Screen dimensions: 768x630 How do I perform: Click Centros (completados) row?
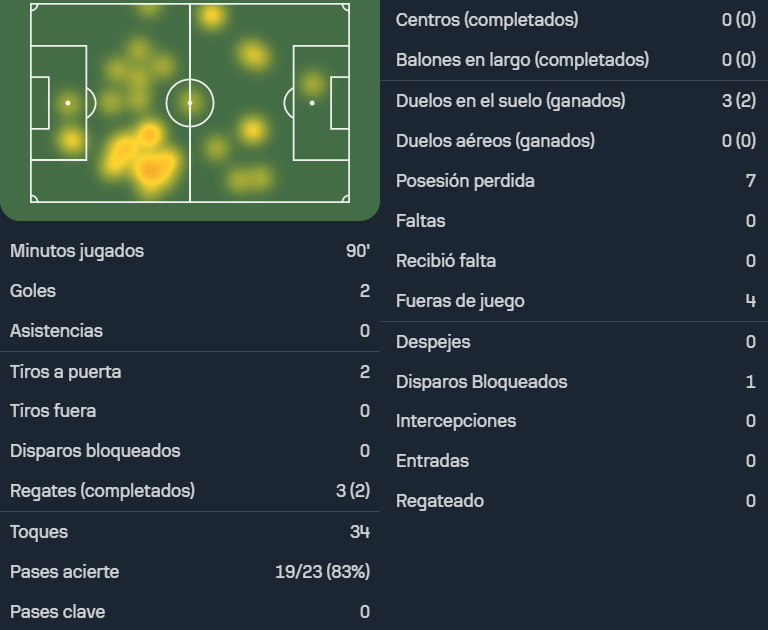click(576, 20)
